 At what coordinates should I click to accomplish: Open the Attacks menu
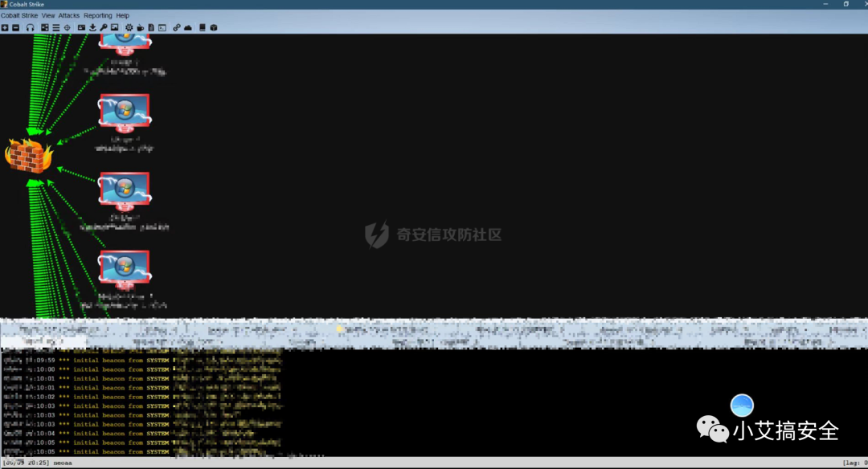[69, 15]
